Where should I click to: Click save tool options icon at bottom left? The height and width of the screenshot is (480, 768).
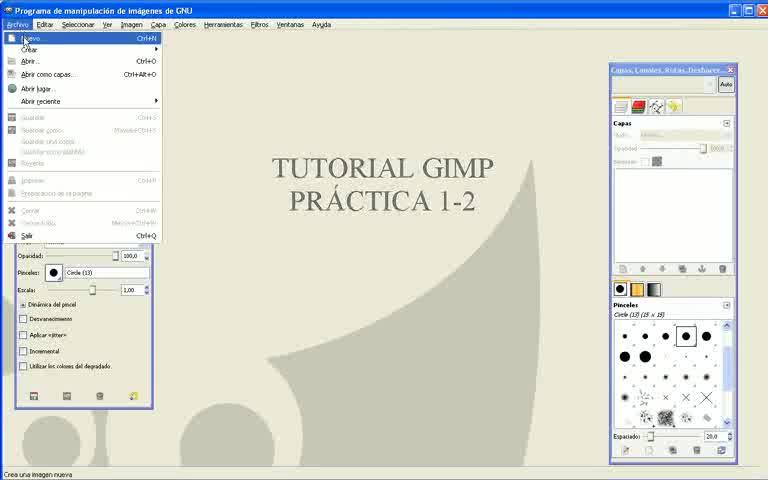(x=34, y=396)
